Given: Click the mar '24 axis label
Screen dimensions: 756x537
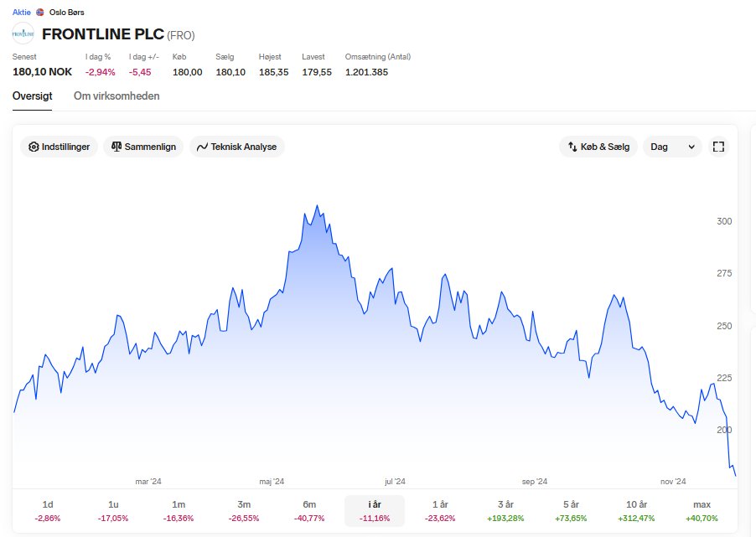Looking at the screenshot, I should click(148, 482).
